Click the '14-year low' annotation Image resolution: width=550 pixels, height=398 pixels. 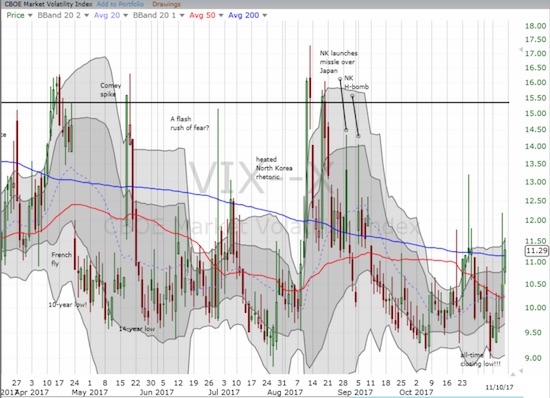point(137,329)
